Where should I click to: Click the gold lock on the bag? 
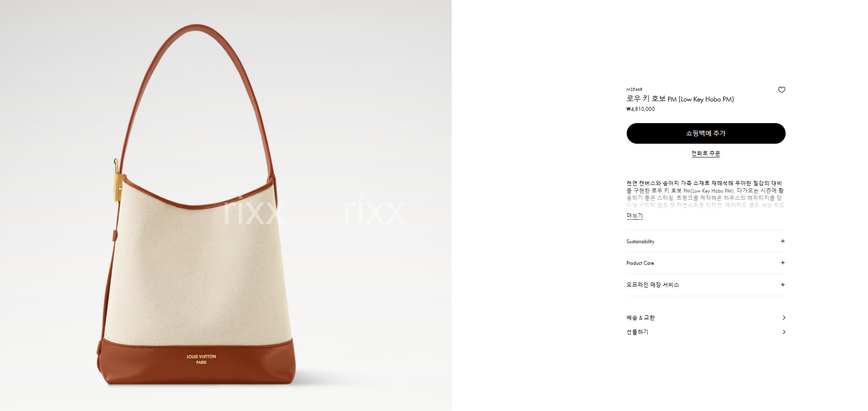[x=117, y=180]
